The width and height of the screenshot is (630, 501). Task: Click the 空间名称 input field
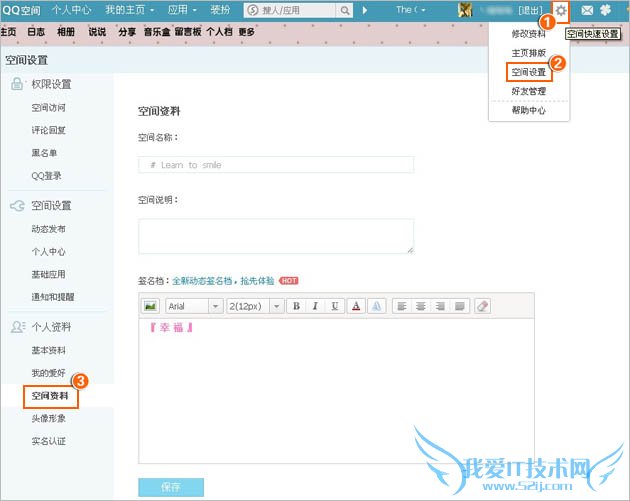(276, 165)
